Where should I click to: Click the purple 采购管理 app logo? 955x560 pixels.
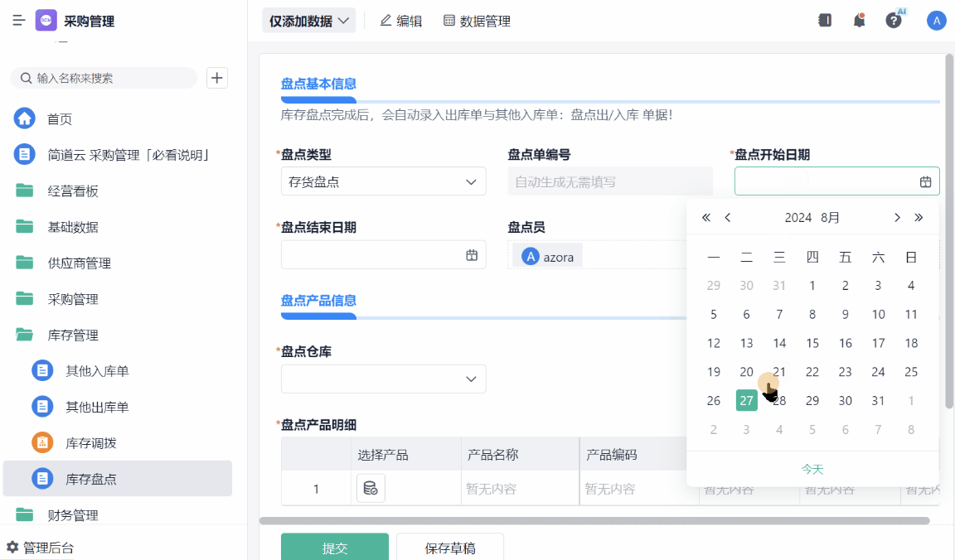[46, 21]
